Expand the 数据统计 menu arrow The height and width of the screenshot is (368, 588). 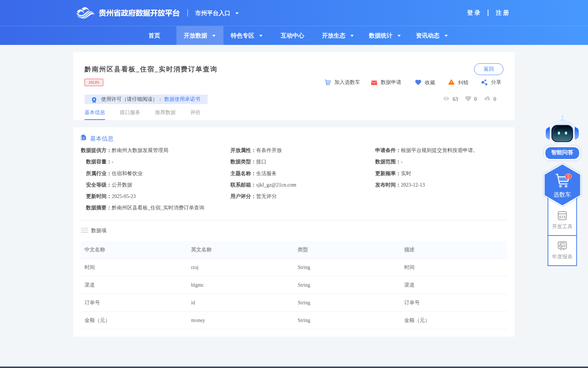pos(399,36)
